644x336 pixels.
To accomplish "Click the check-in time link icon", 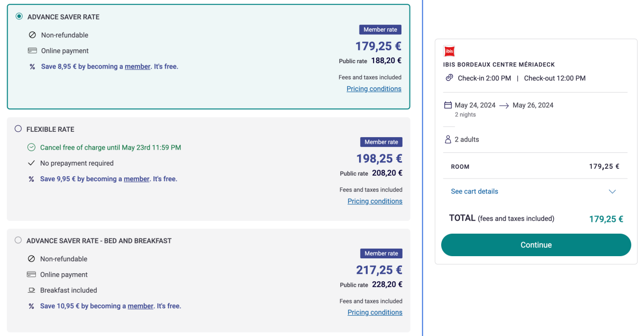I will coord(450,78).
